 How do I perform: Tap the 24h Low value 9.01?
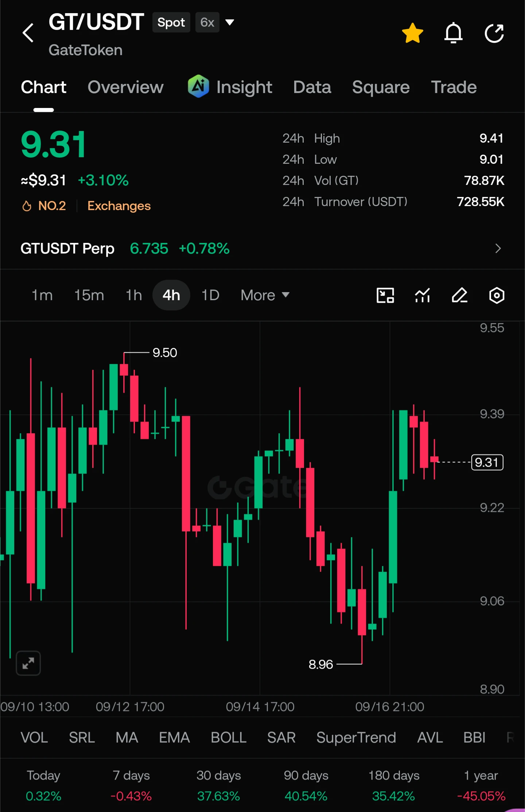pos(491,159)
